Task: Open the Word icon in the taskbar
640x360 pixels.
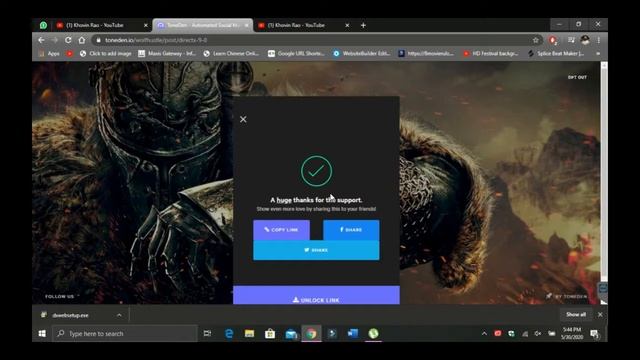Action: click(353, 333)
